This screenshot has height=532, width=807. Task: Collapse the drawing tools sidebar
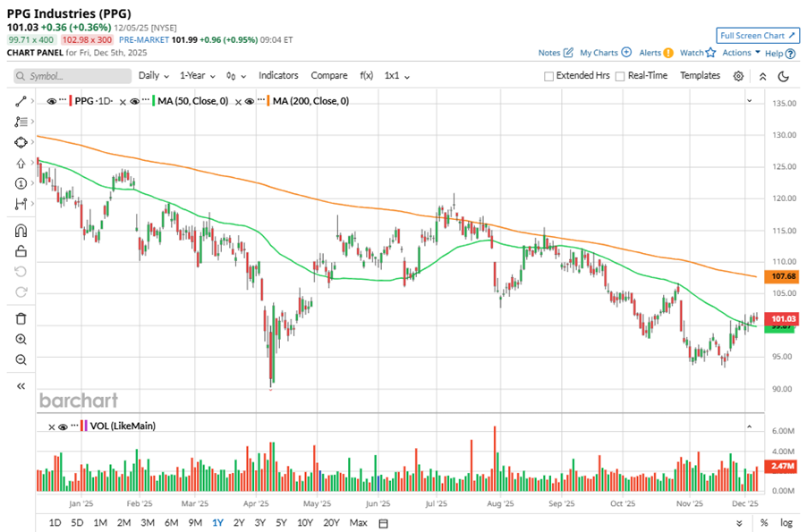[x=21, y=386]
